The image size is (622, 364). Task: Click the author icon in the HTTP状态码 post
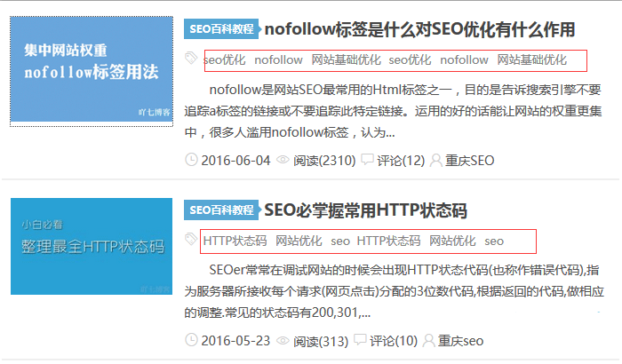coord(429,341)
